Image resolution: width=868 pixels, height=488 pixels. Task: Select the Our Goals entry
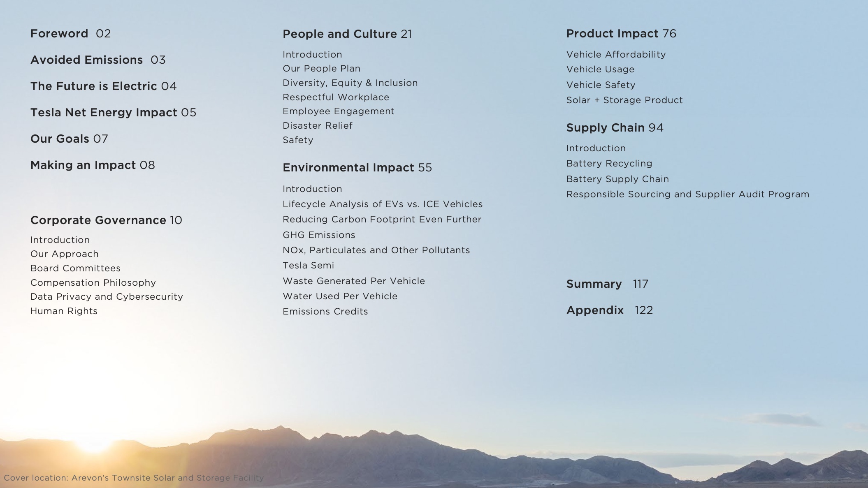coord(60,139)
